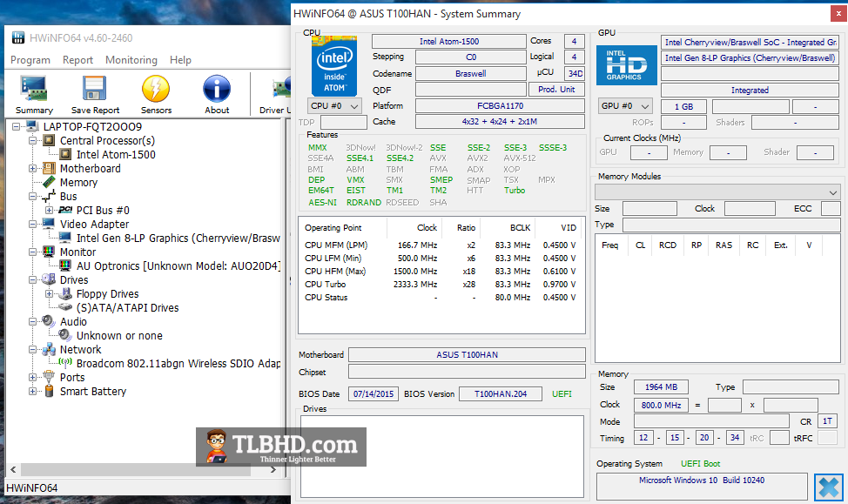The image size is (848, 504).
Task: Open the GPU #0 selector dropdown
Action: [625, 106]
